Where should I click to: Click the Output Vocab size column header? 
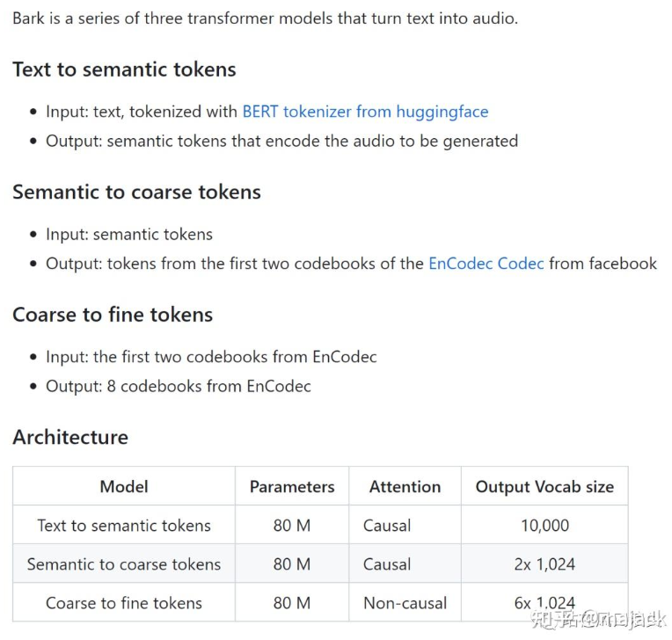pyautogui.click(x=544, y=486)
